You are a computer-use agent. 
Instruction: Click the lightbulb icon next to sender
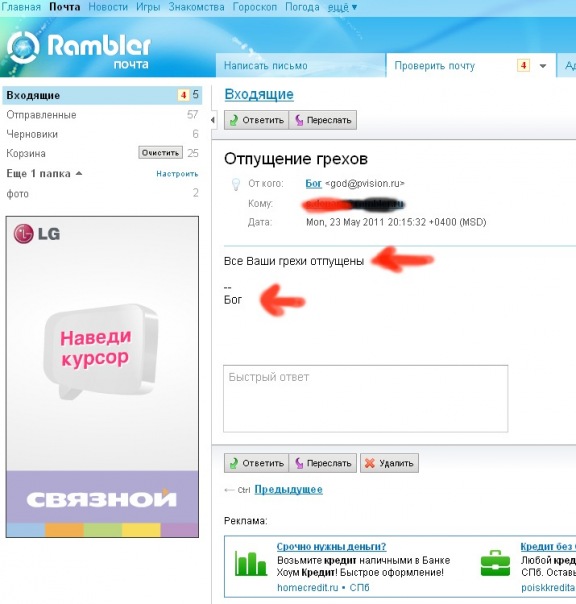click(235, 185)
